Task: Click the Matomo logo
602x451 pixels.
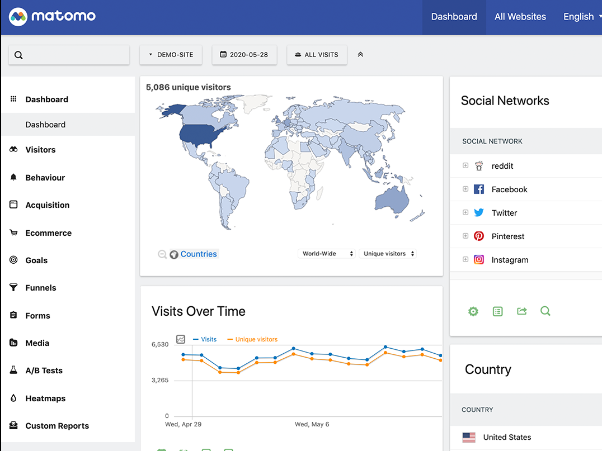Action: pos(50,17)
